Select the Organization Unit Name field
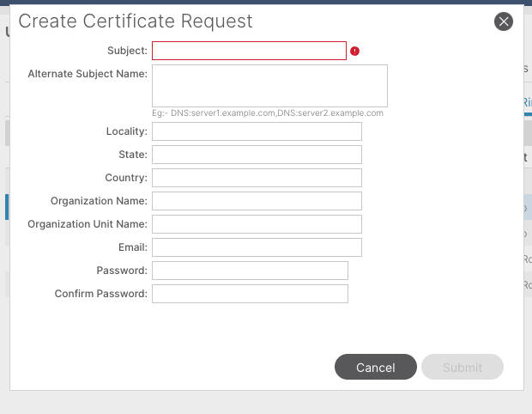This screenshot has width=532, height=414. click(257, 224)
